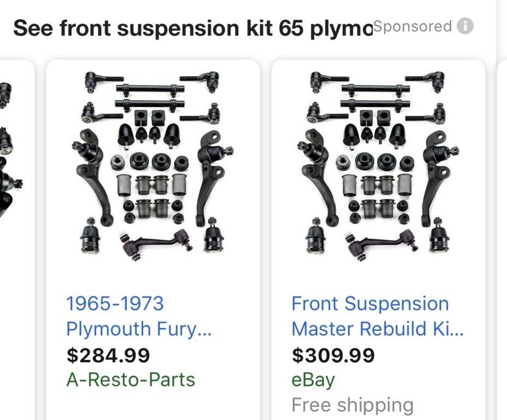Tap the Free shipping label
This screenshot has height=420, width=507.
[x=352, y=405]
